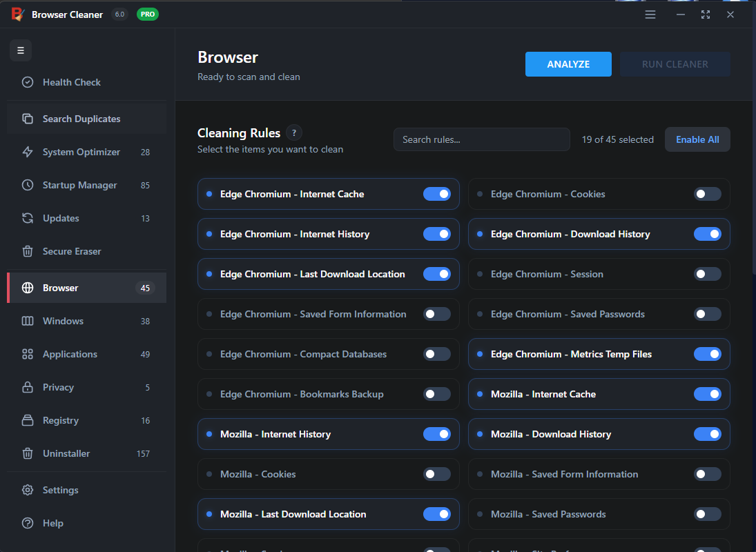The image size is (756, 552).
Task: Click the Search rules input field
Action: [481, 139]
